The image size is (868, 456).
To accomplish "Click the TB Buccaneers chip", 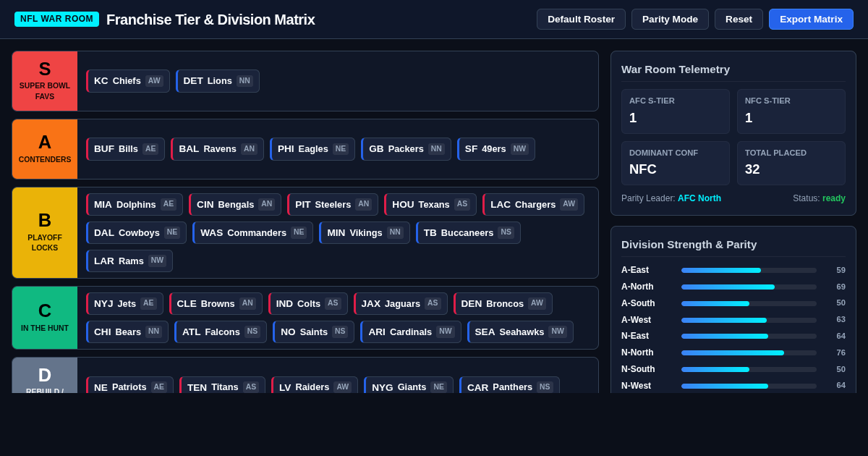I will pos(468,232).
